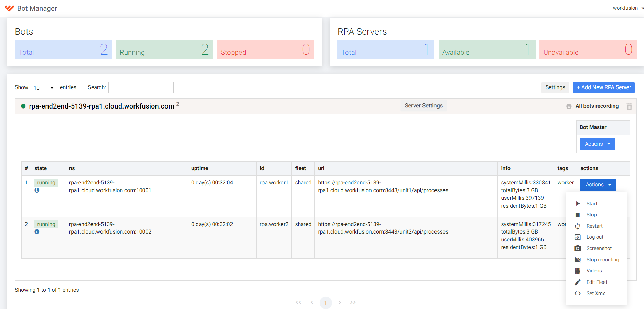Jump to last page of results
Viewport: 644px width, 309px height.
click(x=353, y=302)
